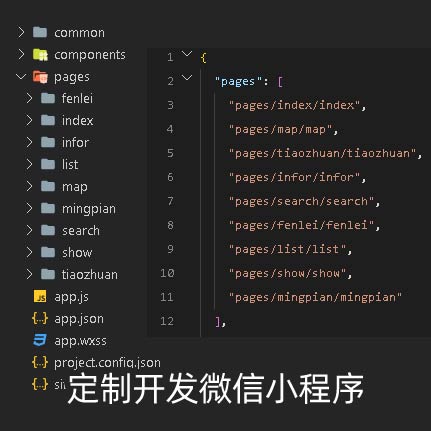This screenshot has height=431, width=431.
Task: Click the list folder icon
Action: click(x=48, y=164)
